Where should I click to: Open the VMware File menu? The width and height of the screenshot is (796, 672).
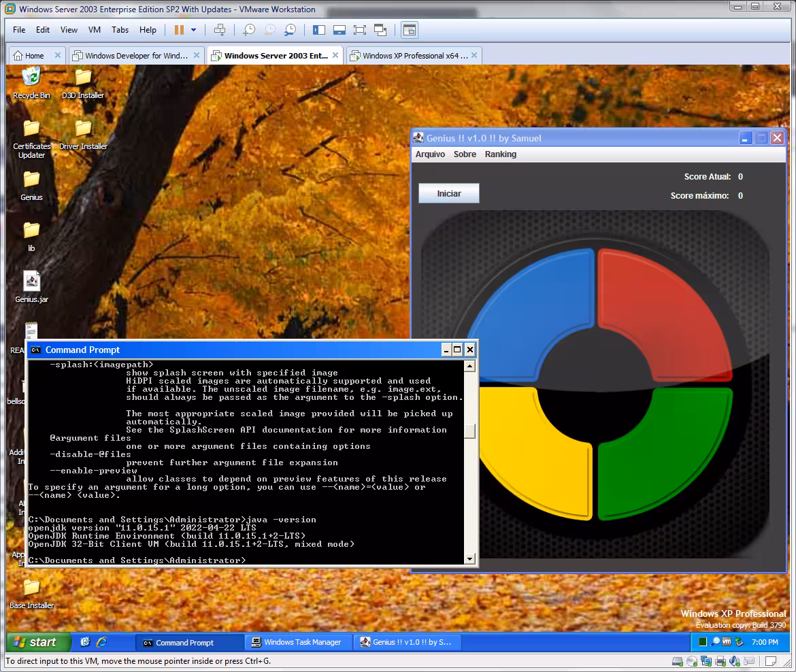(x=19, y=30)
